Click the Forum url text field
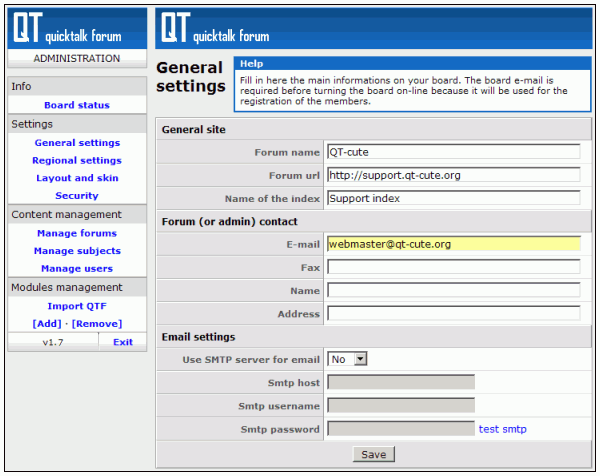Viewport: 600px width, 476px height. click(453, 175)
